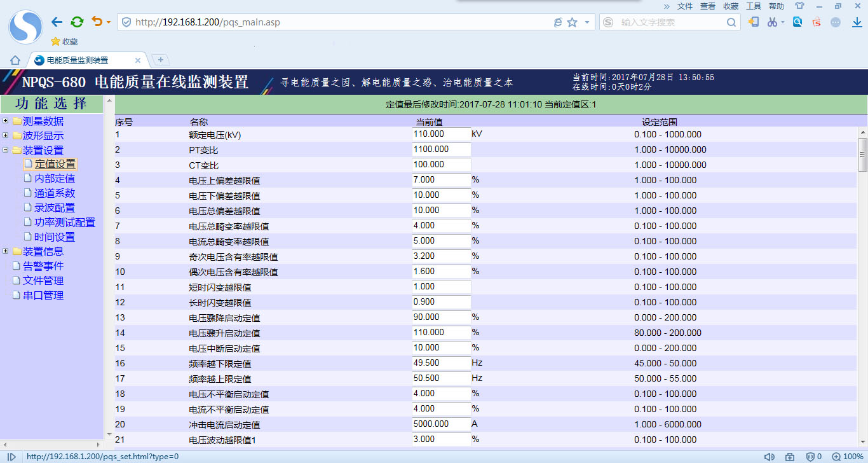Open the undo-closed-tabs dropdown arrow
This screenshot has height=463, width=868.
click(109, 22)
